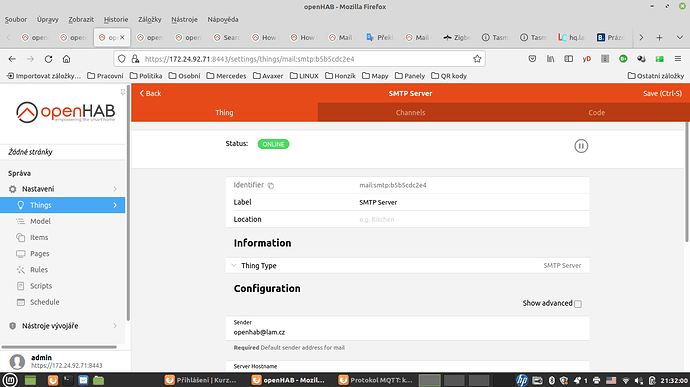Save the thing with Save (Ctrl-S)

[x=662, y=93]
